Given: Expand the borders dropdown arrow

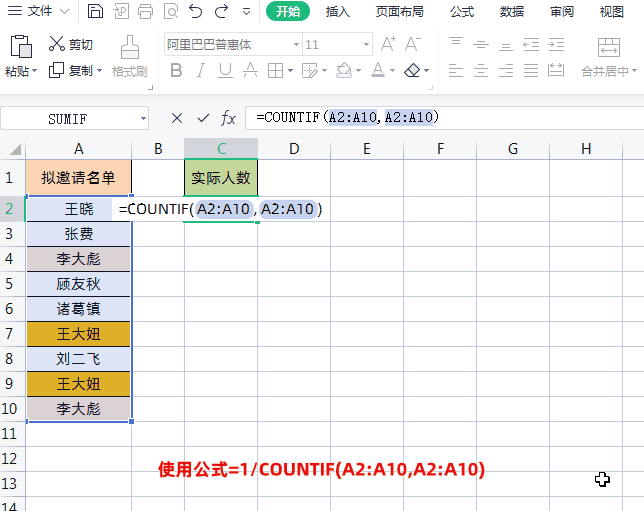Looking at the screenshot, I should pos(290,71).
